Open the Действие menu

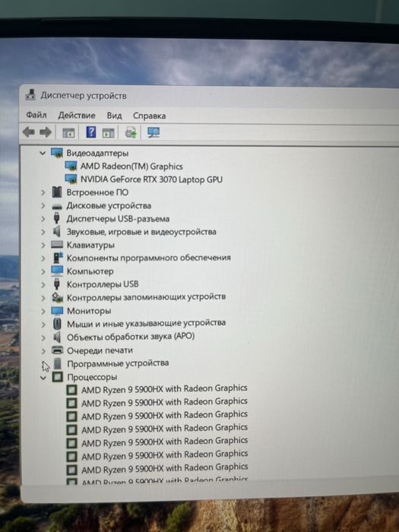pos(77,116)
